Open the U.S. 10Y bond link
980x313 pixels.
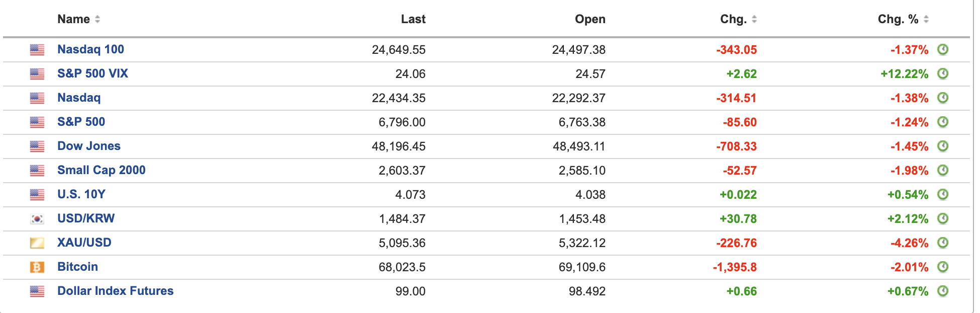[x=81, y=194]
